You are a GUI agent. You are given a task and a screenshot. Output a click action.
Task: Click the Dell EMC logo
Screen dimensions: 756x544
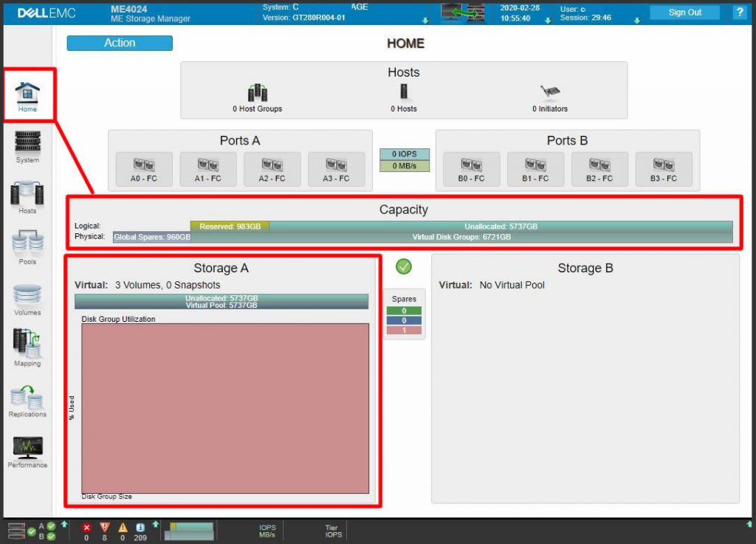coord(47,13)
